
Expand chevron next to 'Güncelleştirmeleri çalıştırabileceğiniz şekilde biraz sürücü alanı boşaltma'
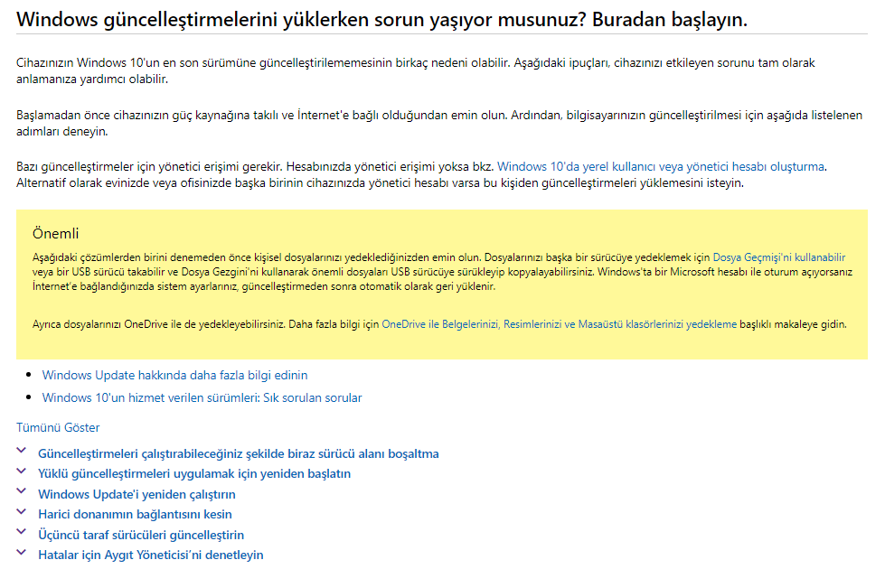pyautogui.click(x=22, y=451)
